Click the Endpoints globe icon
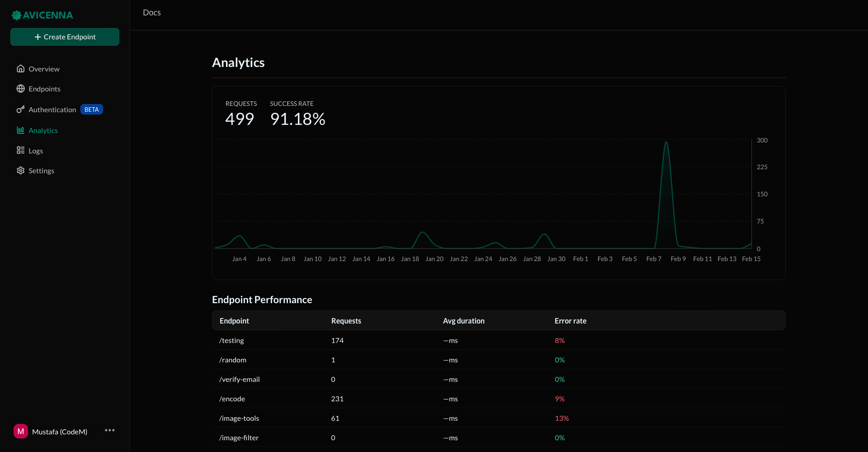The width and height of the screenshot is (868, 452). coord(20,89)
